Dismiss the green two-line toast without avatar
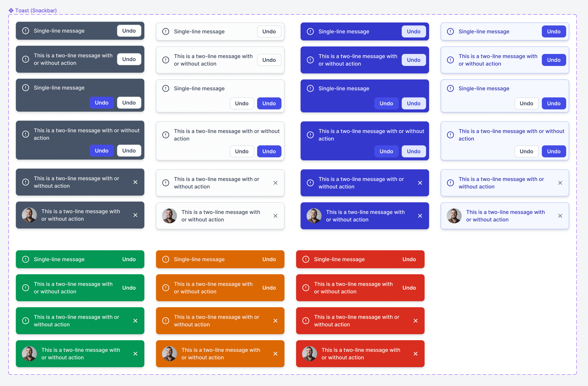Screen dimensions: 588x386 (135, 321)
